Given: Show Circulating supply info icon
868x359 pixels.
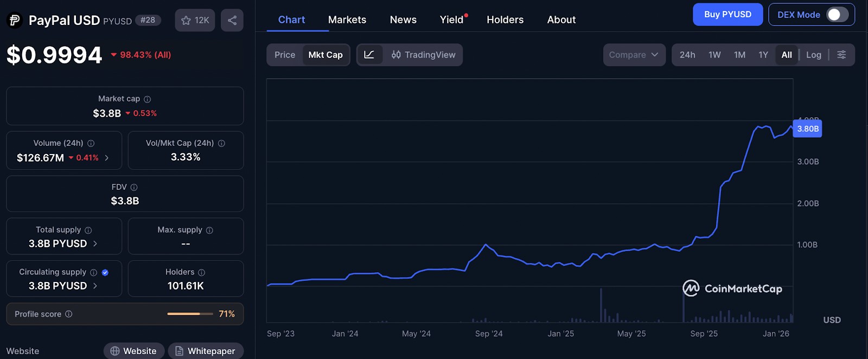Looking at the screenshot, I should [x=93, y=273].
